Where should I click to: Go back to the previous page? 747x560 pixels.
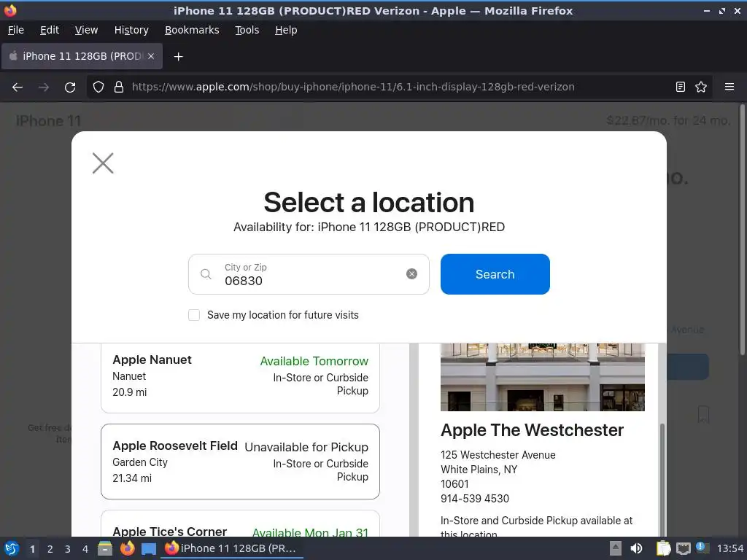18,87
